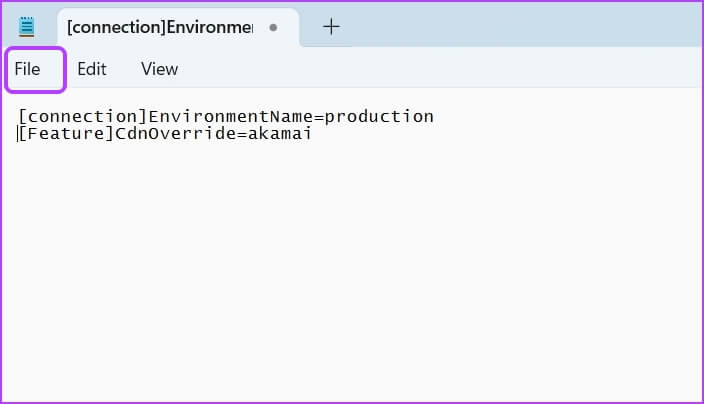The image size is (704, 404).
Task: Open the View menu
Action: 159,69
